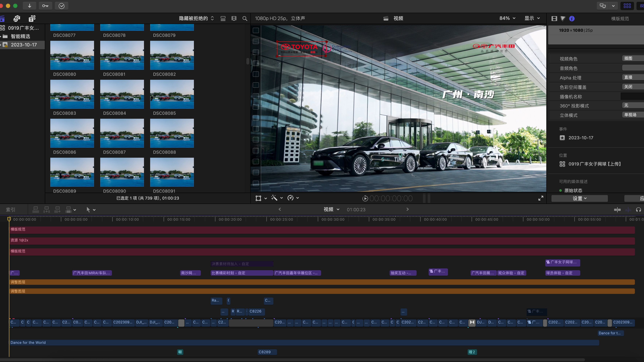Open the Photos and Audio sidebar
Screen dimensions: 644x362
[17, 19]
